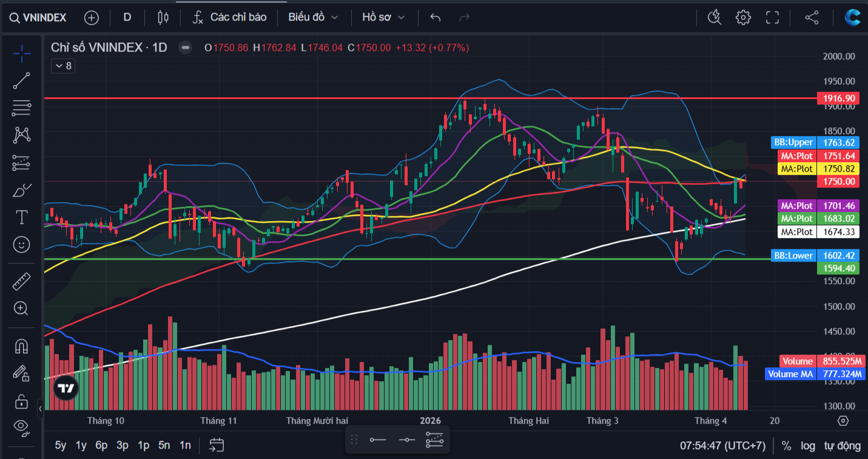Screen dimensions: 868x459
Task: Open the Hồ sơ dropdown menu
Action: coord(383,18)
